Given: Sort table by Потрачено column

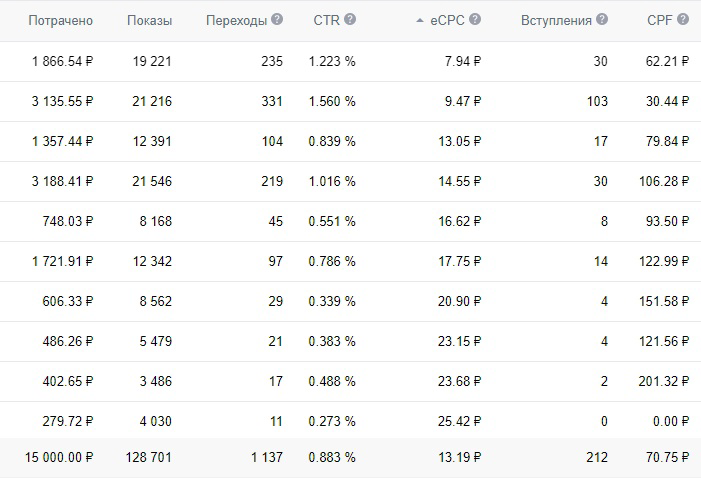Looking at the screenshot, I should tap(60, 21).
